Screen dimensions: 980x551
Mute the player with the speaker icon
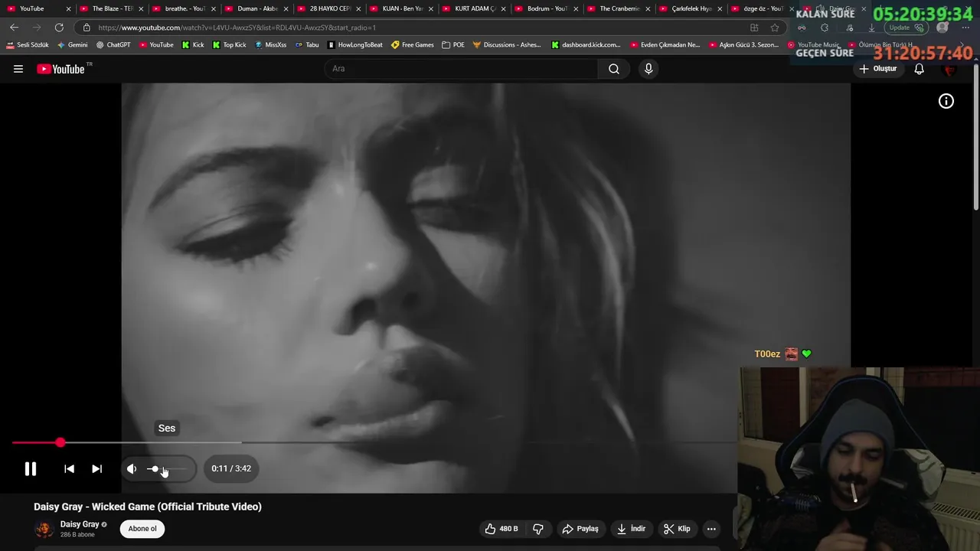coord(132,468)
